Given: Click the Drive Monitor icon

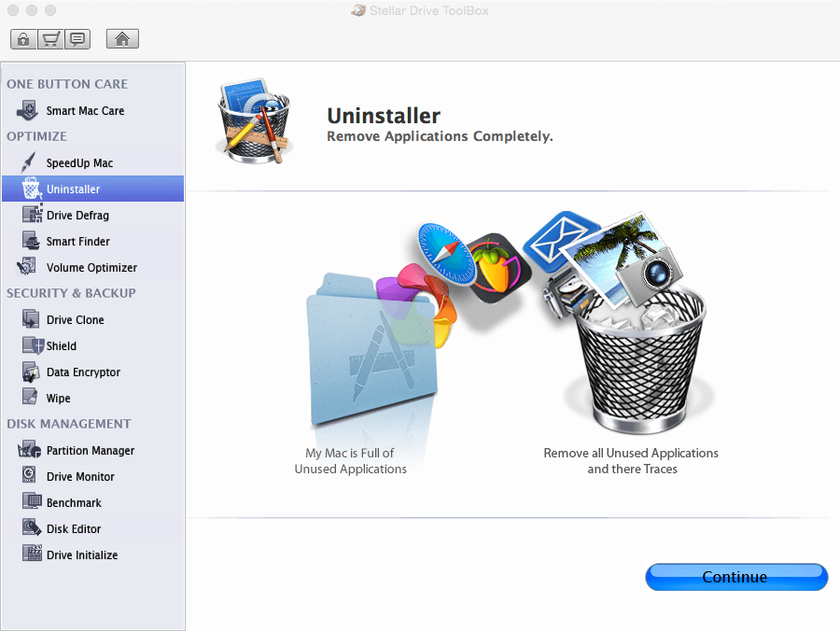Looking at the screenshot, I should (29, 474).
